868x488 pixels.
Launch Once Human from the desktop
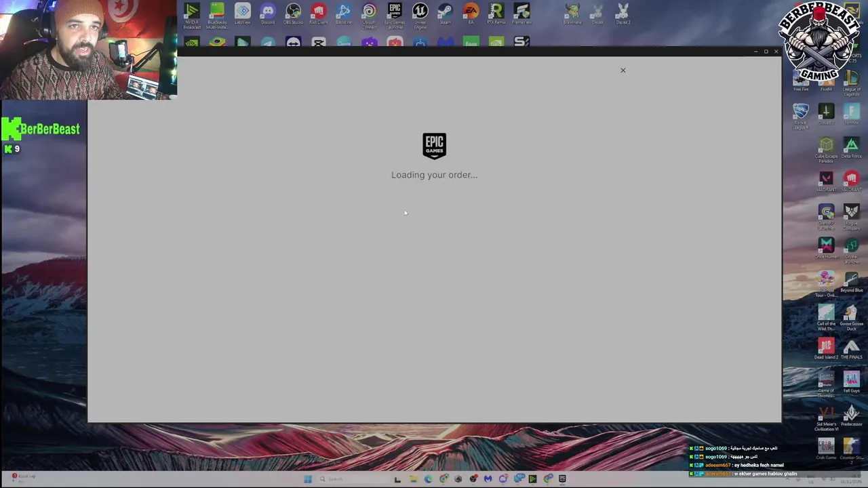tap(826, 248)
